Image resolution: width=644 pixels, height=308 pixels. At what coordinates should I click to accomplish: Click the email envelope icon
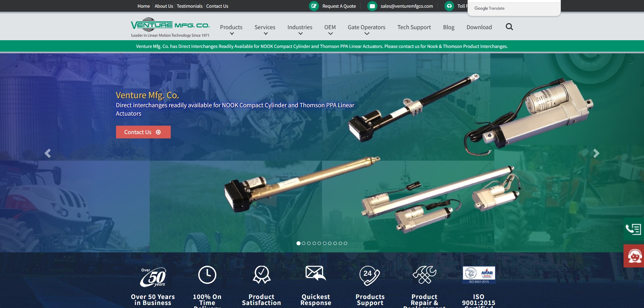[x=372, y=6]
